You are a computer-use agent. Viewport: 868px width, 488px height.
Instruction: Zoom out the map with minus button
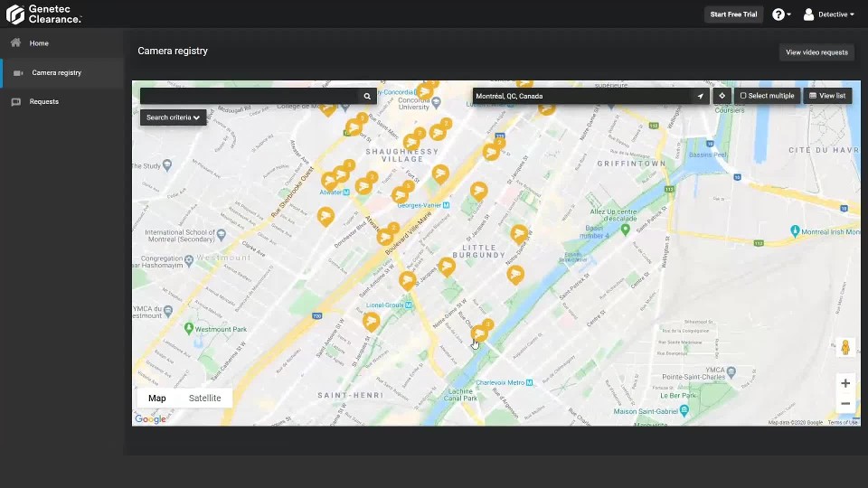pos(845,404)
